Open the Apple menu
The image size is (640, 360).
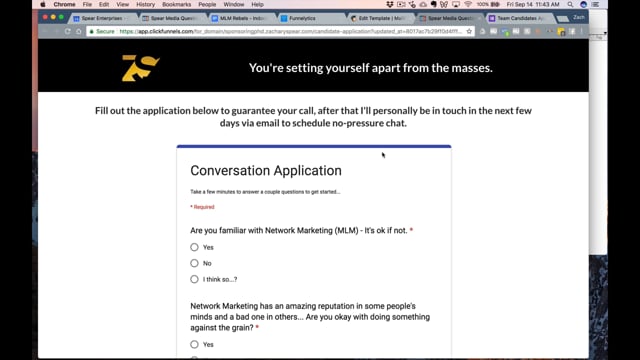43,4
